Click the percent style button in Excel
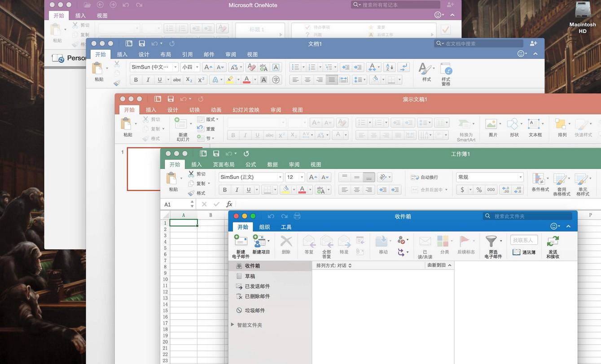 (479, 190)
